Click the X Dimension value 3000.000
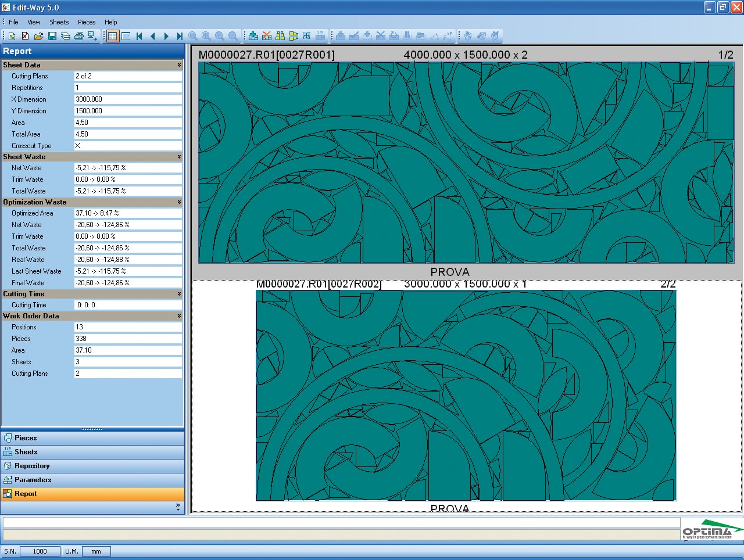 [128, 99]
